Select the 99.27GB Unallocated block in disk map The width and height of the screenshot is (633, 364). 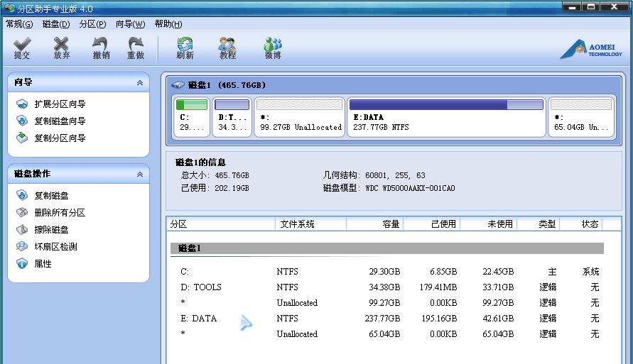pos(300,117)
